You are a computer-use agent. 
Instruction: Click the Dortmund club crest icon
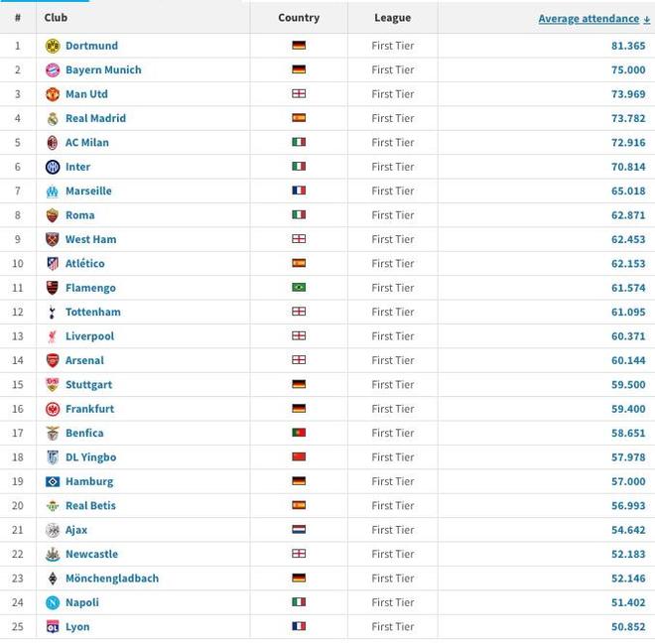tap(53, 46)
